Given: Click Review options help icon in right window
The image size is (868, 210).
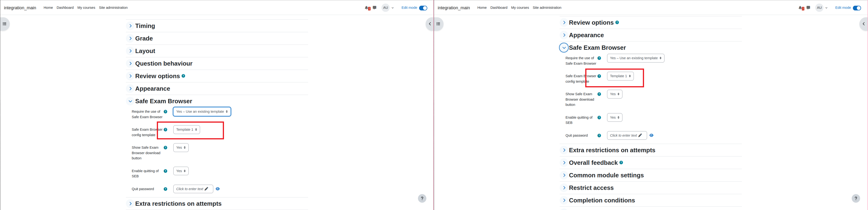Looking at the screenshot, I should (x=617, y=22).
